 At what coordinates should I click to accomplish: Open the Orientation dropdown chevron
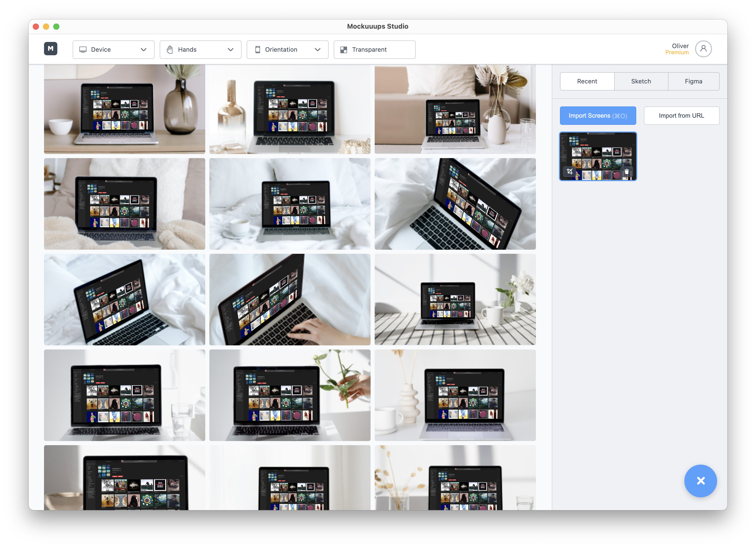click(317, 50)
